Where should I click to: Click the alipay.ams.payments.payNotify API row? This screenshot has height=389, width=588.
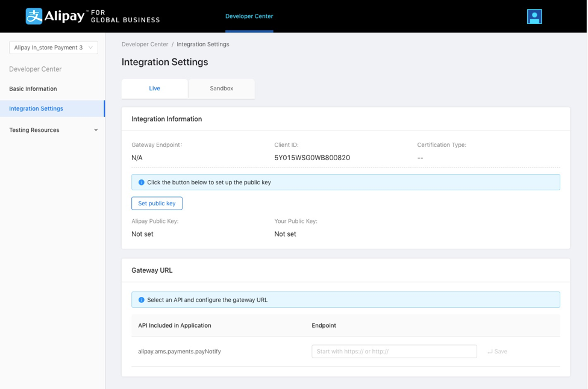click(180, 352)
